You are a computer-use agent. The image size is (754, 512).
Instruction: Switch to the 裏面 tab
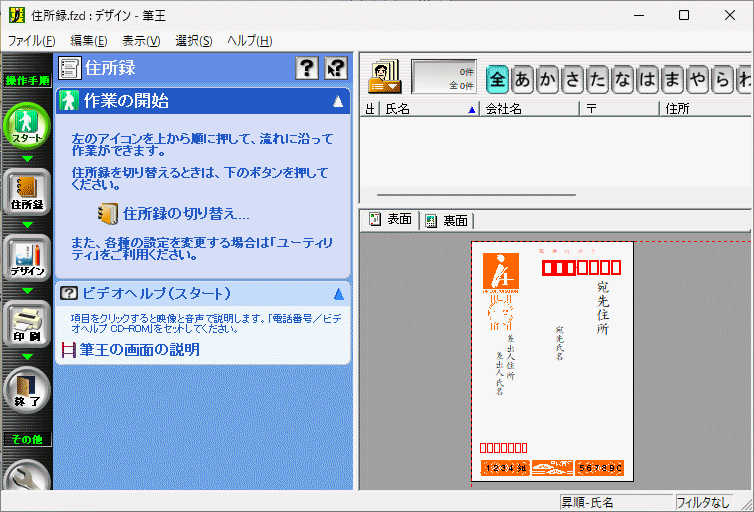[446, 221]
